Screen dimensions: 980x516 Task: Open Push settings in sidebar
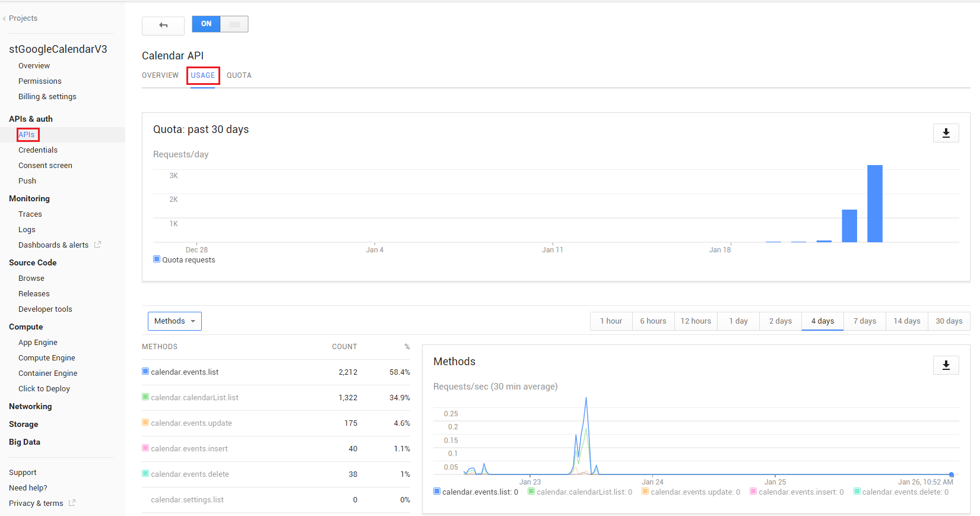click(27, 181)
